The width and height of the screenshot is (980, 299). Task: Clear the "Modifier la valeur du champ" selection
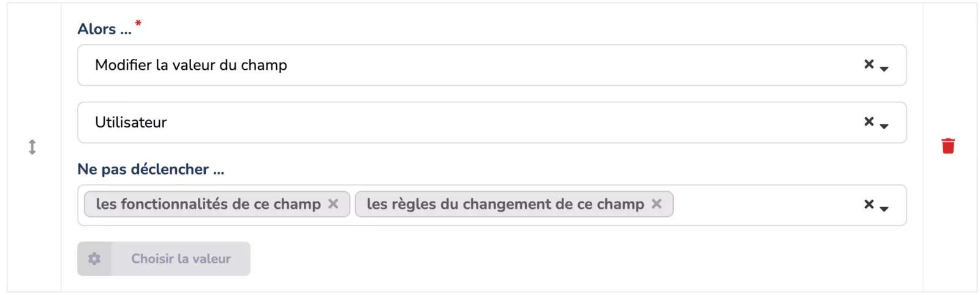(x=869, y=64)
